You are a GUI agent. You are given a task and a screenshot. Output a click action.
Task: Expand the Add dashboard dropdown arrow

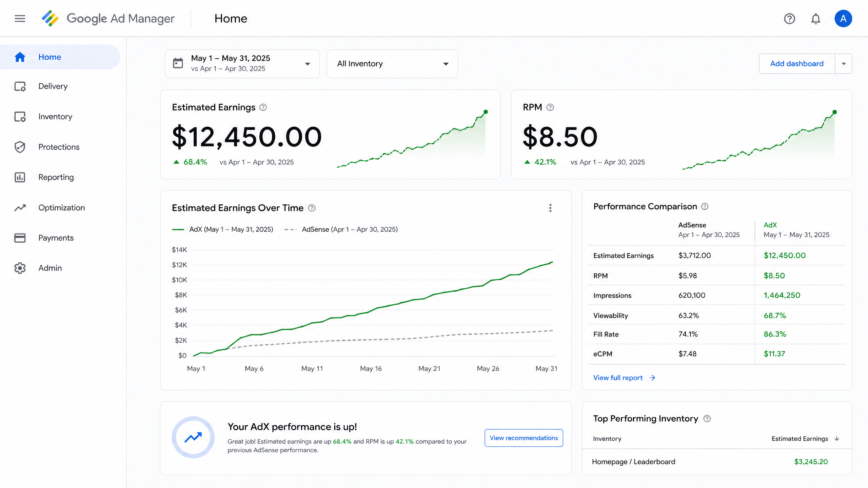(844, 64)
